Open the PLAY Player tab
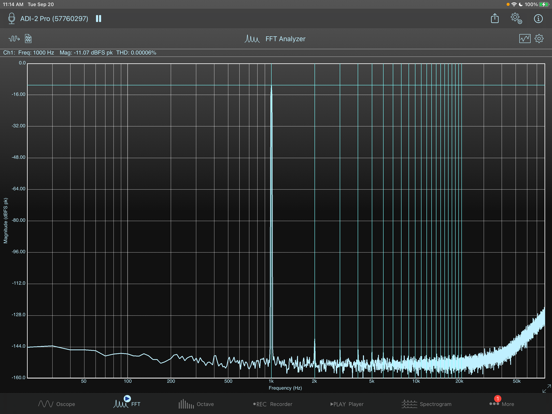The height and width of the screenshot is (414, 552). coord(347,404)
